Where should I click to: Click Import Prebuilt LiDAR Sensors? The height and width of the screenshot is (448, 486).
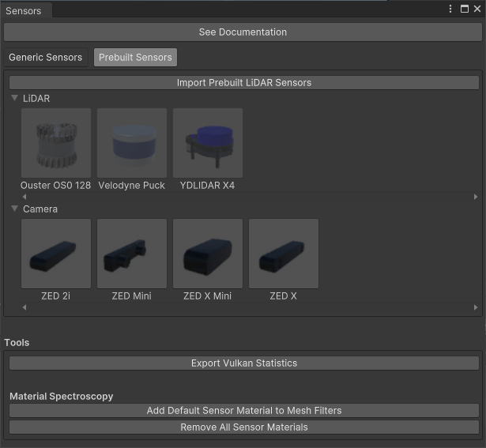coord(244,83)
